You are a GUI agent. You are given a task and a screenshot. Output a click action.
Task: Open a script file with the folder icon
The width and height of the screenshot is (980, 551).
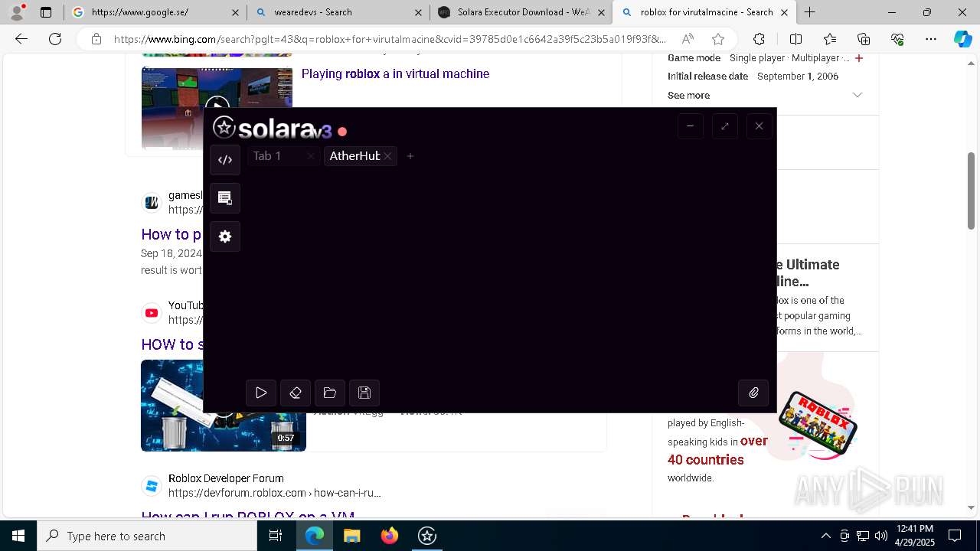[x=330, y=393]
